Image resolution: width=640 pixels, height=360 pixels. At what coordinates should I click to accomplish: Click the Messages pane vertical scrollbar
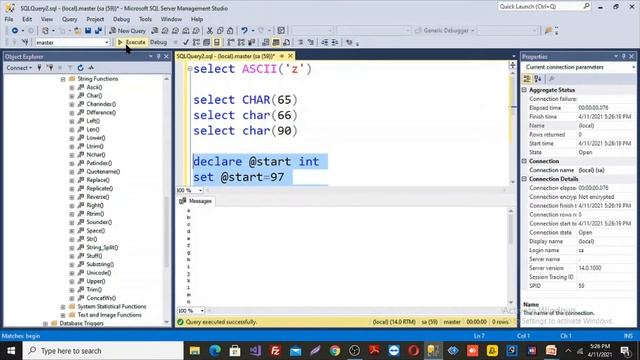point(511,229)
